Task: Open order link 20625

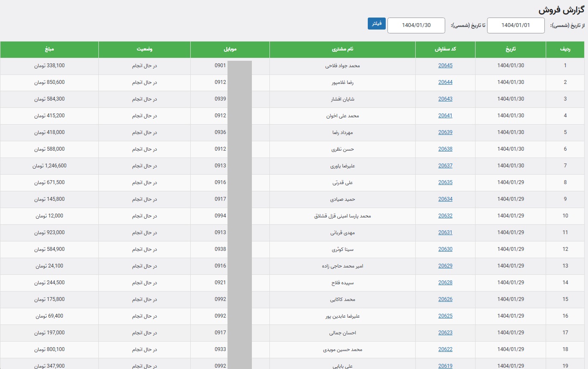Action: point(445,316)
